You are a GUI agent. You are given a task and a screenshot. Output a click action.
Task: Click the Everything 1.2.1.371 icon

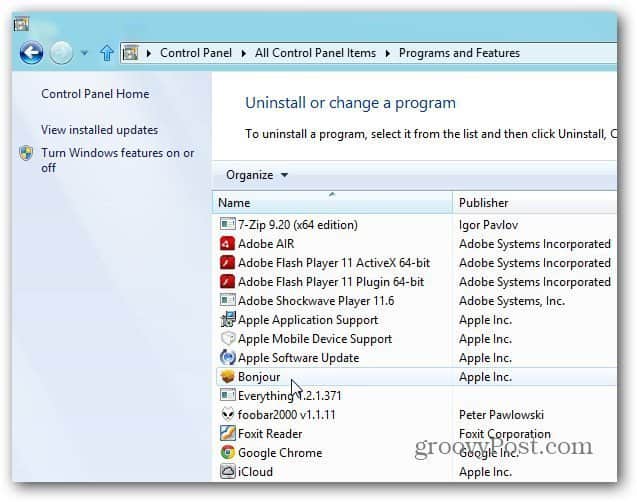[228, 395]
